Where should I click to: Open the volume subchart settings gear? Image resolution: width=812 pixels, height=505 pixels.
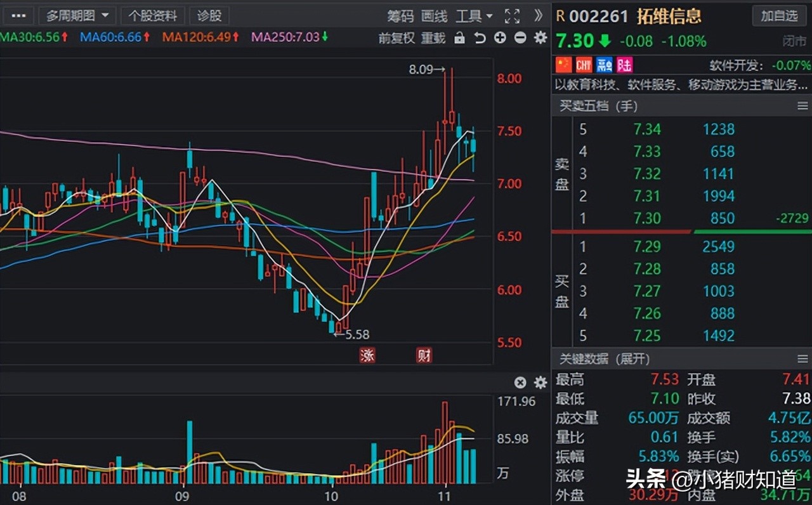tap(540, 383)
